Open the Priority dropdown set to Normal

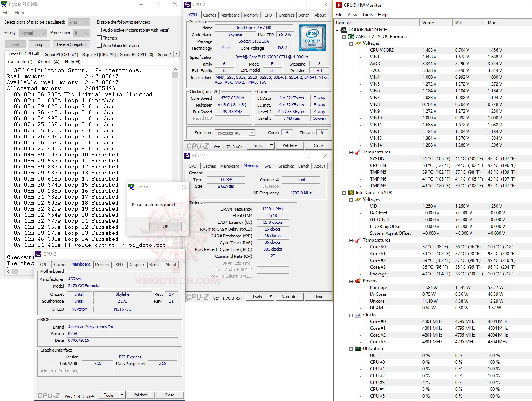pyautogui.click(x=33, y=33)
